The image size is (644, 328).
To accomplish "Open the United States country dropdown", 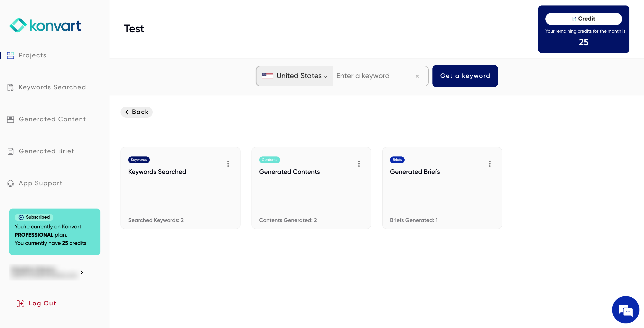I will [x=294, y=76].
